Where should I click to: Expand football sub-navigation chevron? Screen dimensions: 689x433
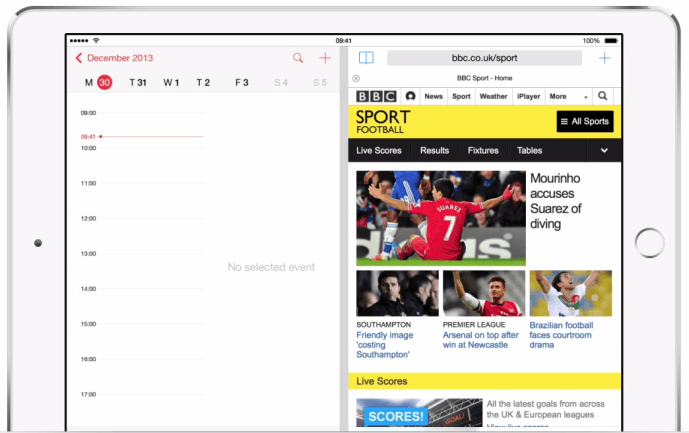tap(604, 150)
